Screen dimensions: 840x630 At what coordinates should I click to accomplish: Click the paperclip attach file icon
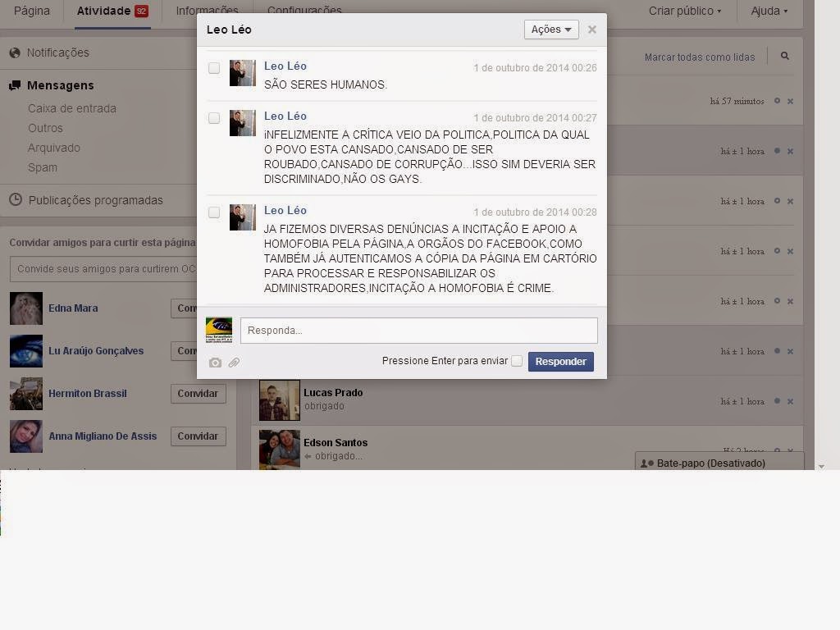[234, 363]
